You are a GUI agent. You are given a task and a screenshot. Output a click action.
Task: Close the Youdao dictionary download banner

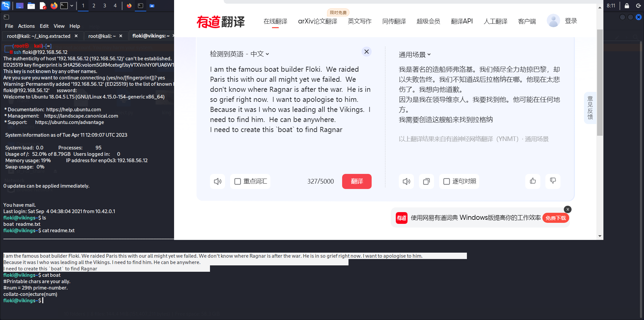(568, 209)
